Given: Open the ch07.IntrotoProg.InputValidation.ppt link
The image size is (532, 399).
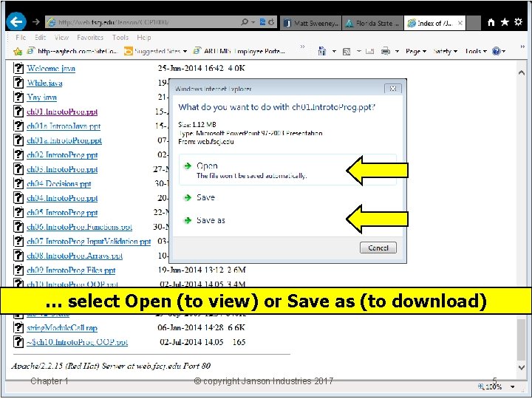Looking at the screenshot, I should (89, 241).
